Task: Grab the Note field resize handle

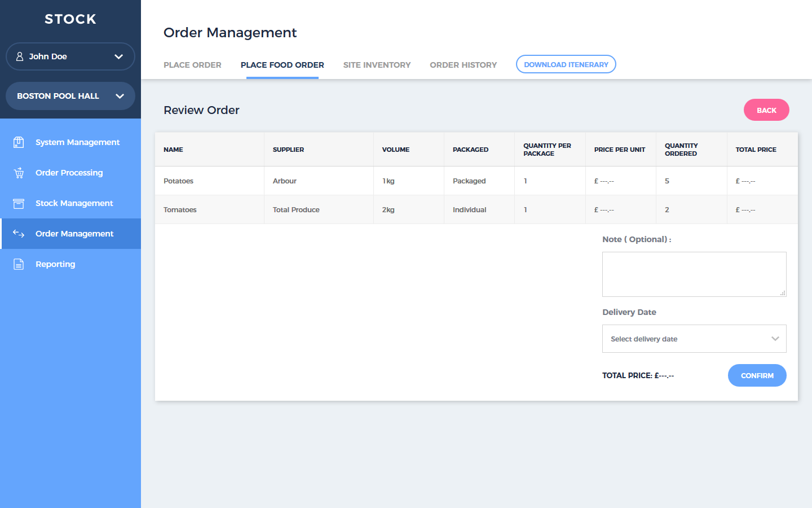Action: click(783, 293)
